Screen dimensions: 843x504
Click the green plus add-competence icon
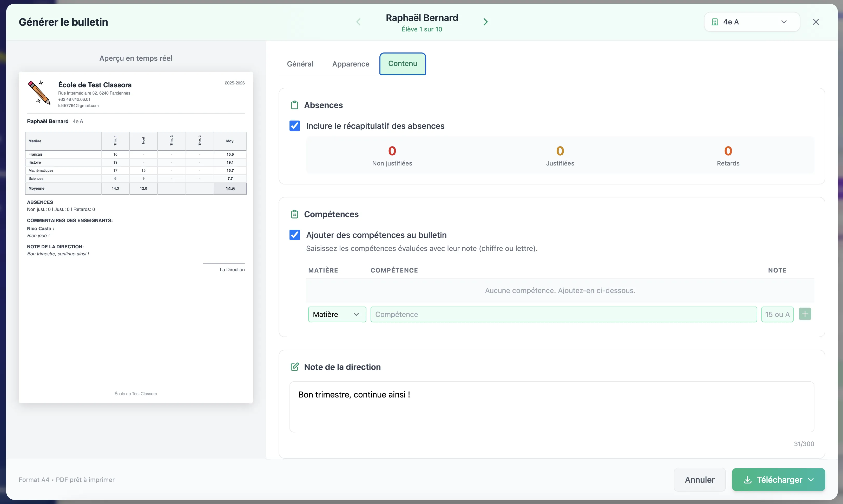tap(805, 314)
